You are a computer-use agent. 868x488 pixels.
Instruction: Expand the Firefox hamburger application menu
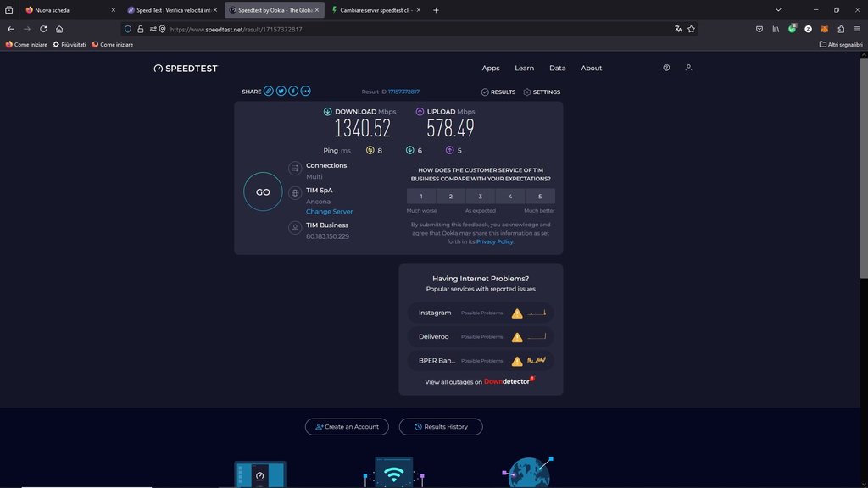[x=857, y=29]
